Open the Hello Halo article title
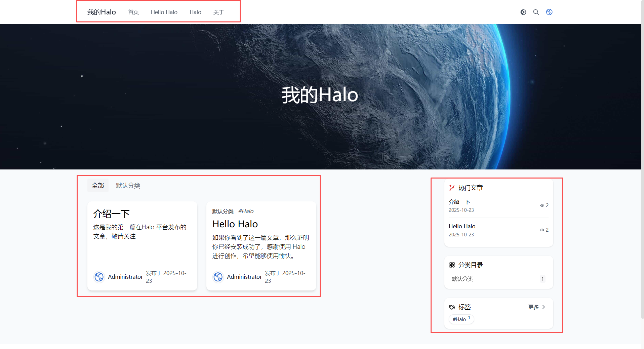The height and width of the screenshot is (349, 644). [235, 224]
